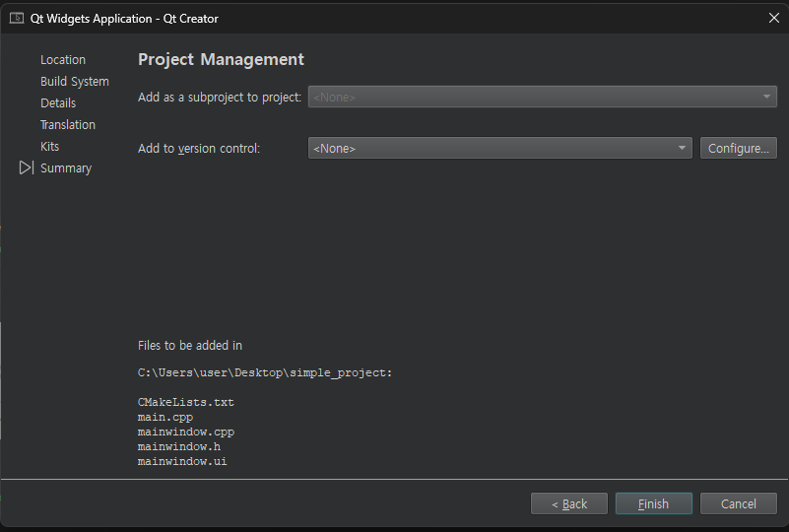
Task: Go to the Build System step
Action: 75,82
